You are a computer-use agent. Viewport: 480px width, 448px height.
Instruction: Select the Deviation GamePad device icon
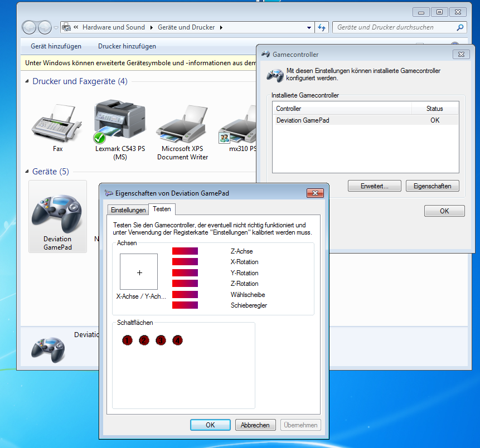(x=57, y=214)
